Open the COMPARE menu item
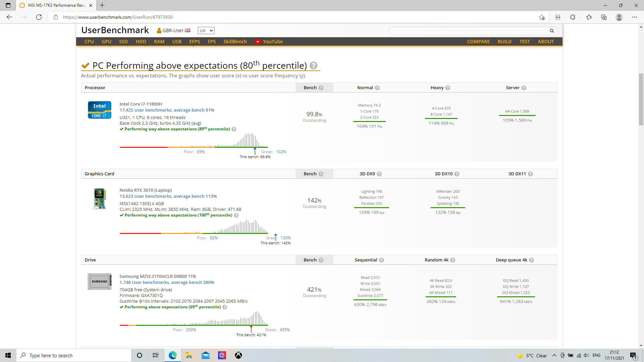Viewport: 644px width, 362px height. point(478,42)
